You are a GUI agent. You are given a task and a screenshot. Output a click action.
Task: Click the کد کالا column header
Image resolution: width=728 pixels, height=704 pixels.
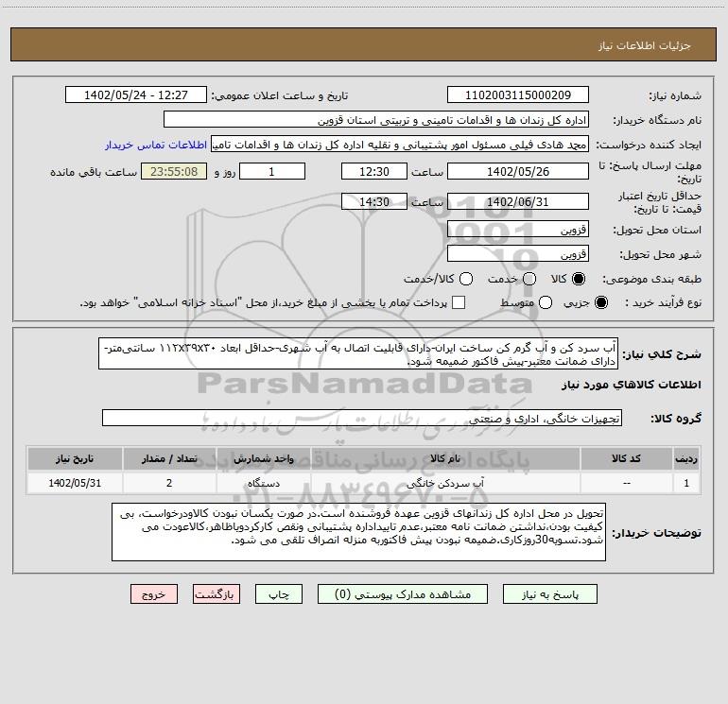[x=626, y=458]
